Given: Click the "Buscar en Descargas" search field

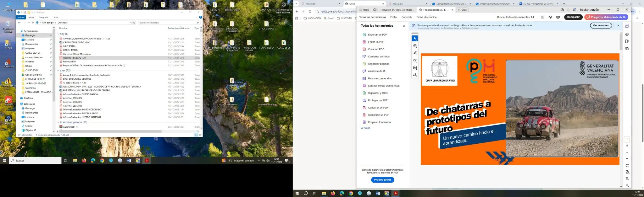Looking at the screenshot, I should point(167,23).
